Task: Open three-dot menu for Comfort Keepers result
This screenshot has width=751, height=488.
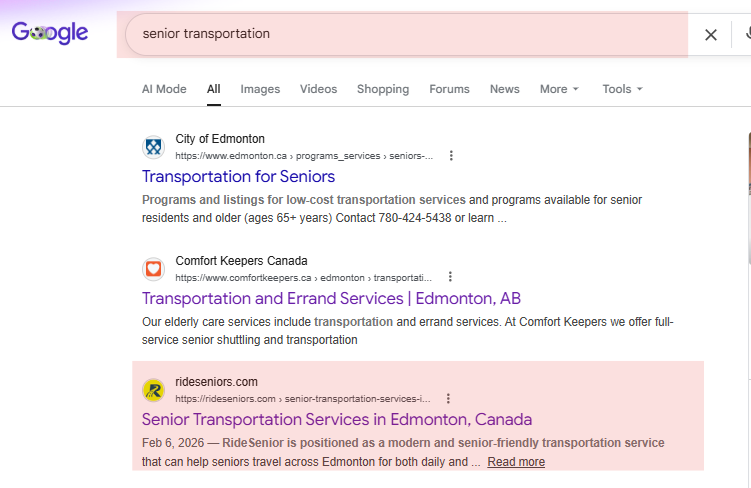Action: click(450, 277)
